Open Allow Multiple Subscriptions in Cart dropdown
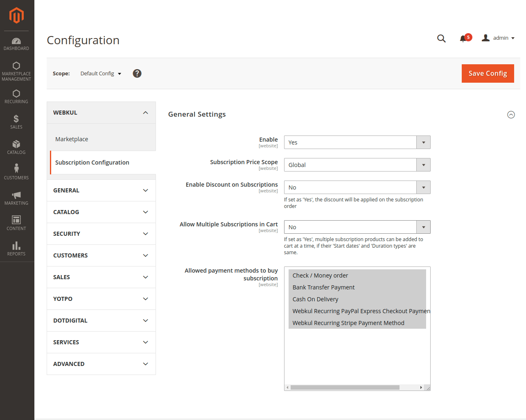Viewport: 526px width, 420px height. click(357, 227)
